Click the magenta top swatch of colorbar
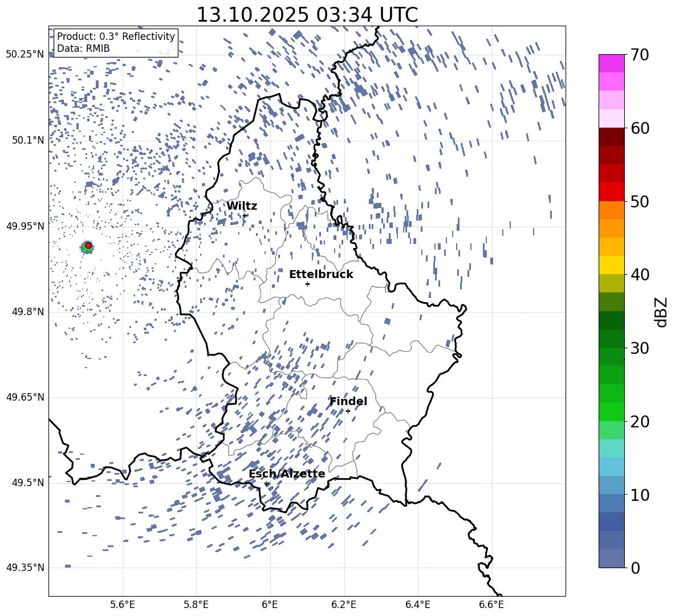The height and width of the screenshot is (616, 675). 611,64
